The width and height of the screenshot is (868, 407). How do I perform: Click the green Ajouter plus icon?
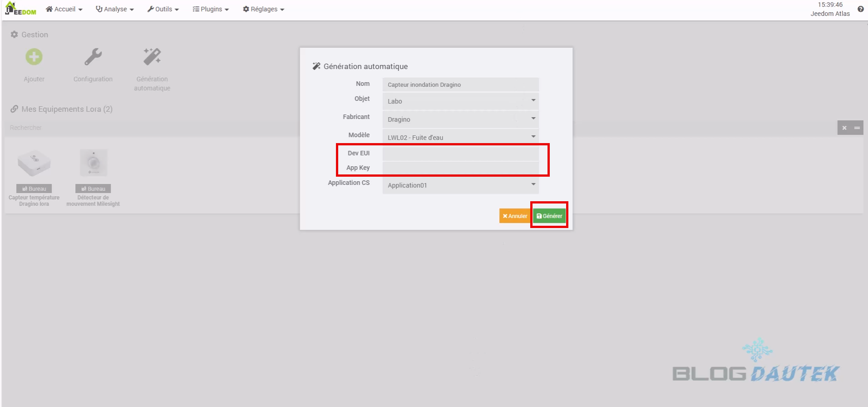34,57
